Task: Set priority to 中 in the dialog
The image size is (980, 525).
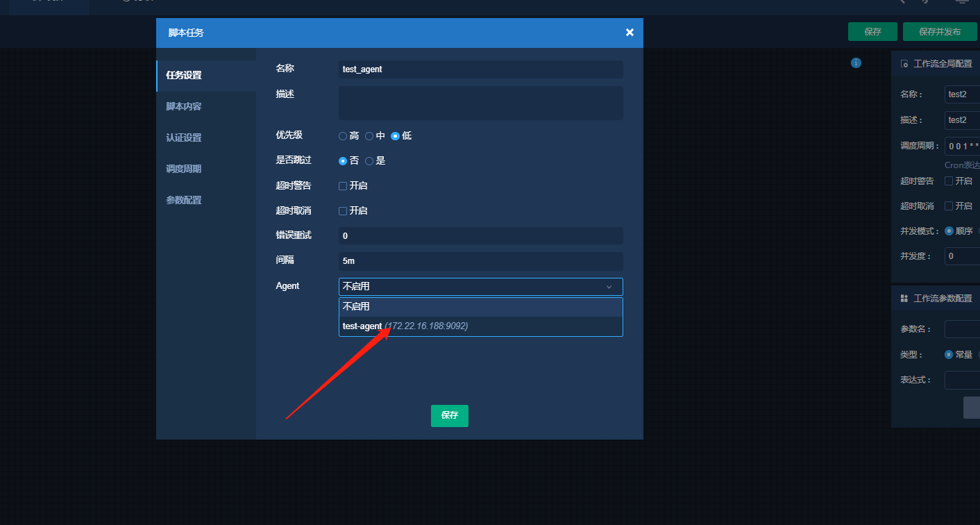Action: 369,136
